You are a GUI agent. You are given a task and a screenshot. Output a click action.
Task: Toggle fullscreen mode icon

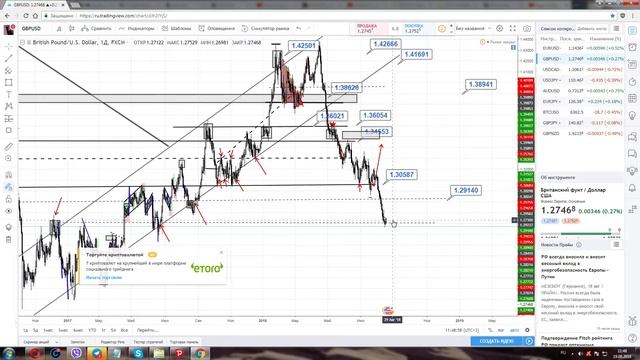[513, 29]
